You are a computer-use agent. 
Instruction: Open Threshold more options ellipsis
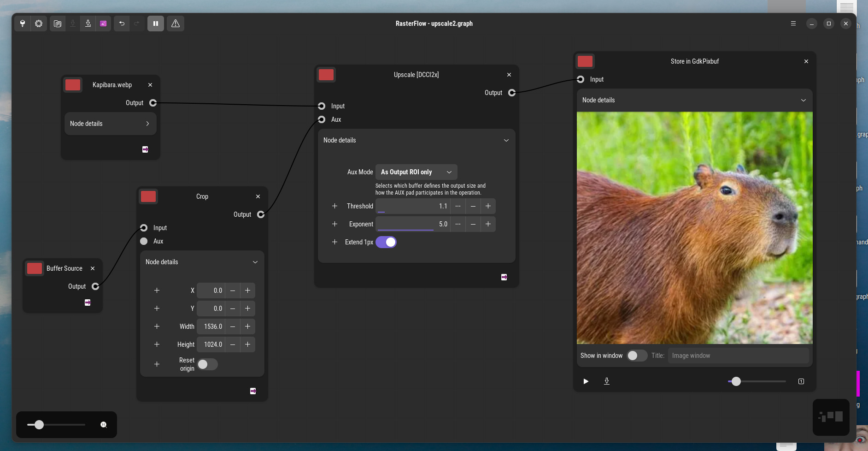(x=457, y=206)
